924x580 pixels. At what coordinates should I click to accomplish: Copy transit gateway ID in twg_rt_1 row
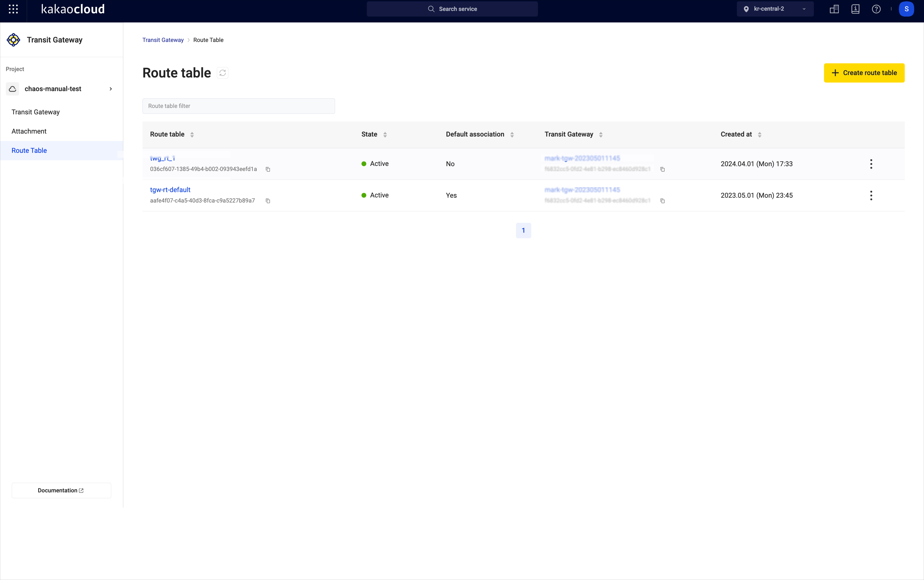tap(662, 169)
